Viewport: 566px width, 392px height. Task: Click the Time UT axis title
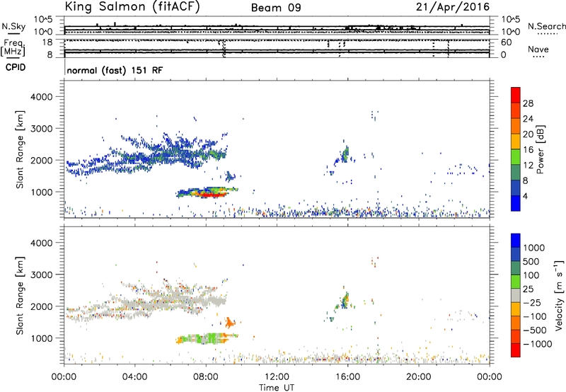[x=277, y=387]
